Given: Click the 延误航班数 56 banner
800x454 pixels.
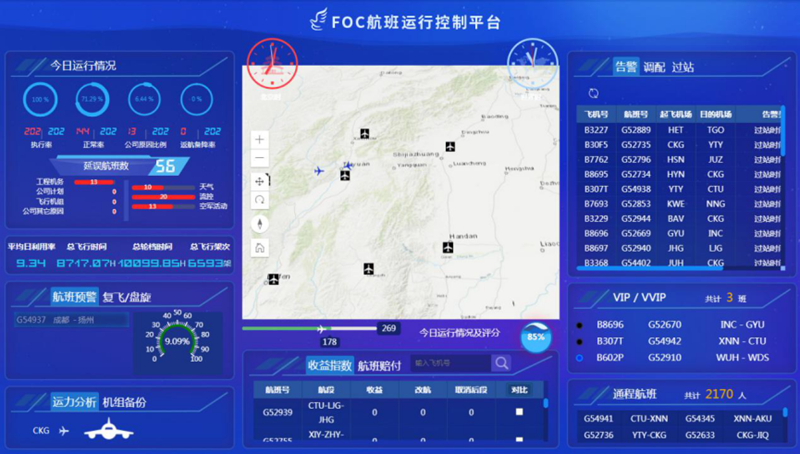Looking at the screenshot, I should click(120, 166).
